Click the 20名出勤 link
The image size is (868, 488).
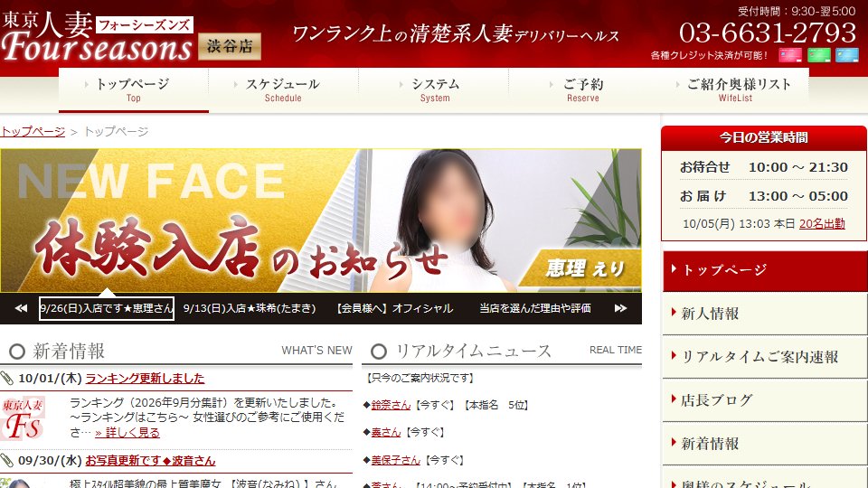(x=822, y=223)
